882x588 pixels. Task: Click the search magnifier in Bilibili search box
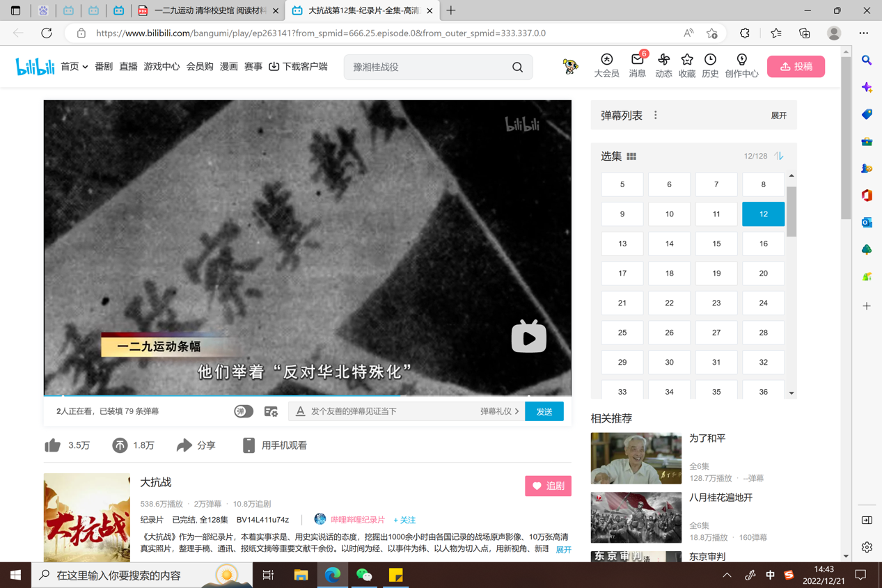point(517,67)
